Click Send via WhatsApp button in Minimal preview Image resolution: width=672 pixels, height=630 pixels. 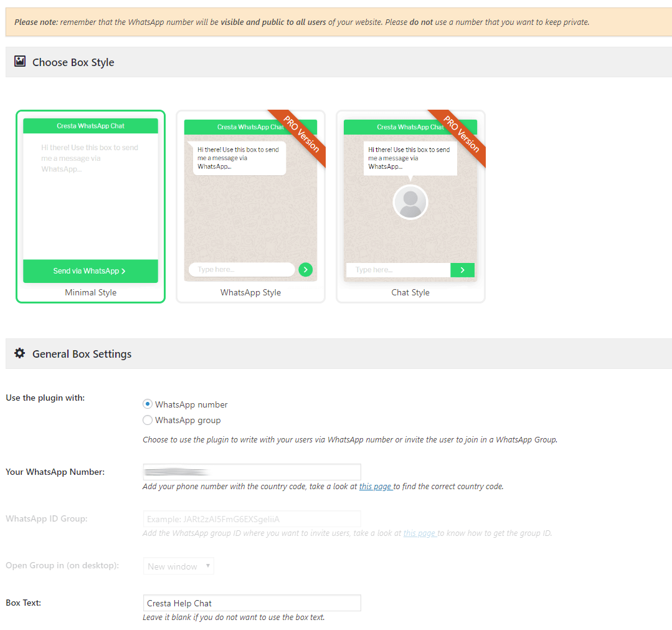[90, 271]
